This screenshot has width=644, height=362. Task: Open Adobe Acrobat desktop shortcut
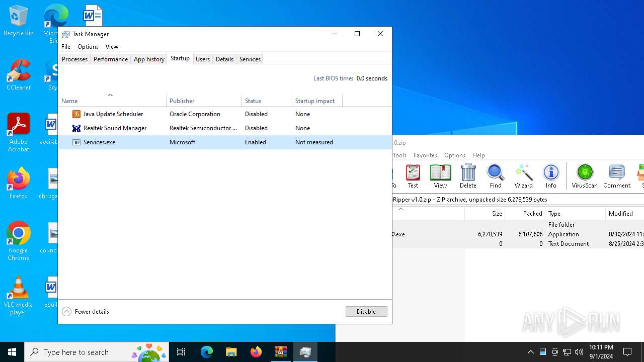[x=19, y=133]
